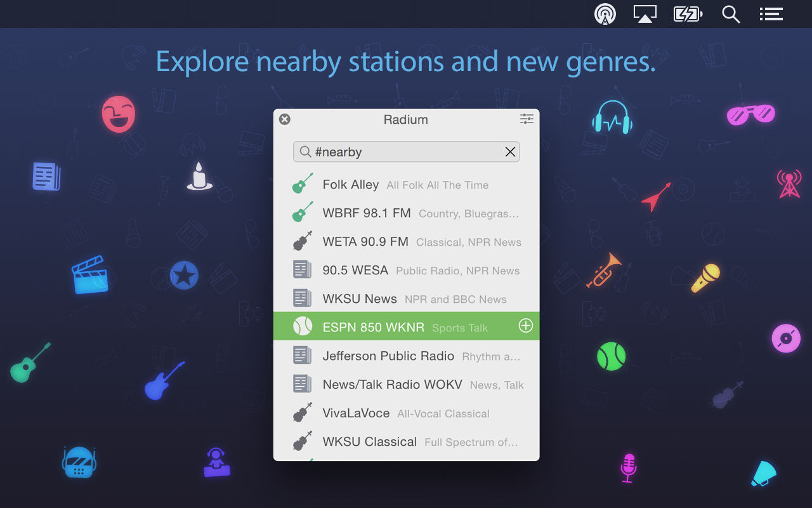Viewport: 812px width, 508px height.
Task: Click the blue film clapperboard icon
Action: coord(89,274)
